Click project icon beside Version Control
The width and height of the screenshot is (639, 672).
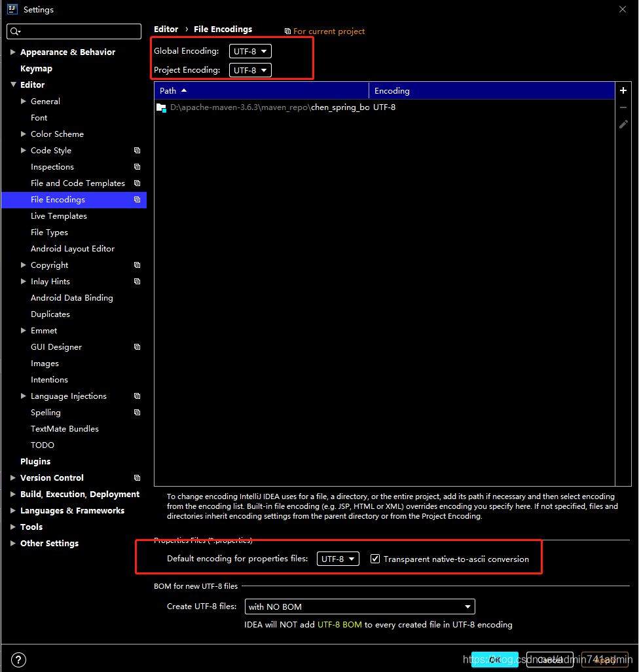tap(137, 478)
